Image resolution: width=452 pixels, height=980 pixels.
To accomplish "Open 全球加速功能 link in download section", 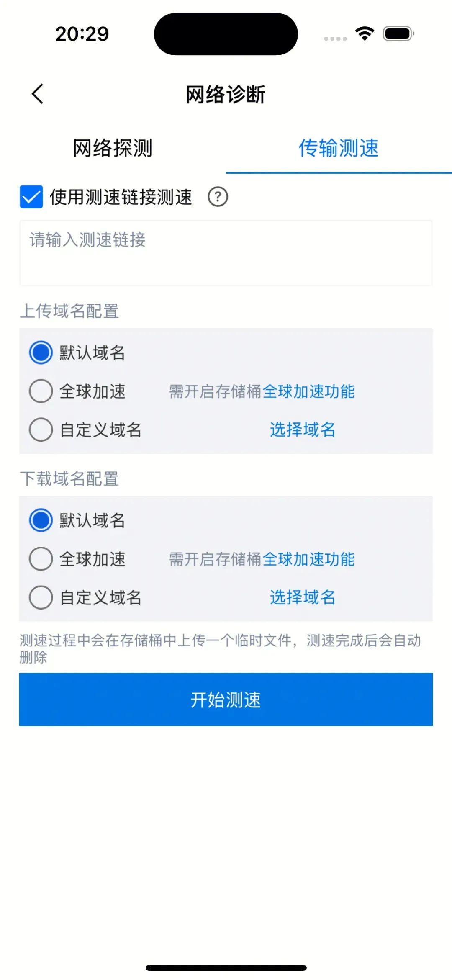I will point(309,559).
